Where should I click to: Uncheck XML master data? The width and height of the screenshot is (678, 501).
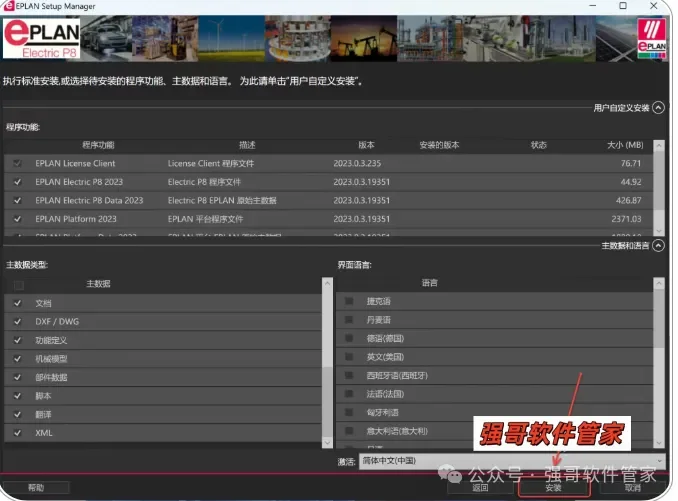(17, 433)
